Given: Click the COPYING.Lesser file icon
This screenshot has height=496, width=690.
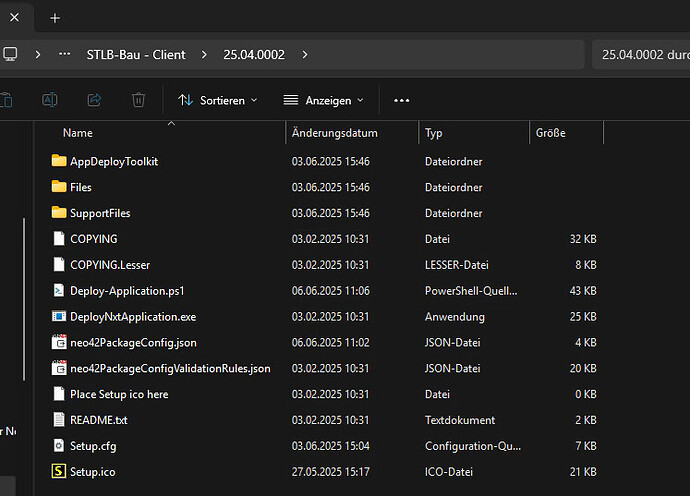Looking at the screenshot, I should (59, 265).
